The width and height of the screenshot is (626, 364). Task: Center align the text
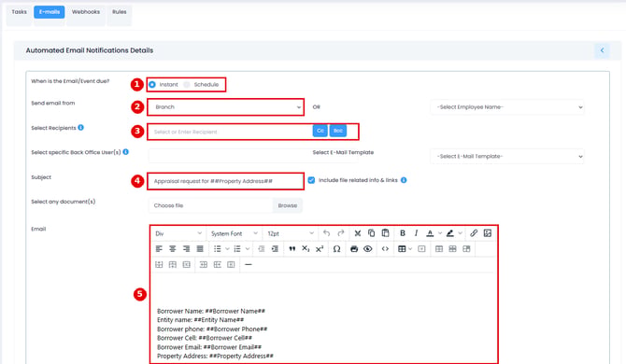point(173,249)
